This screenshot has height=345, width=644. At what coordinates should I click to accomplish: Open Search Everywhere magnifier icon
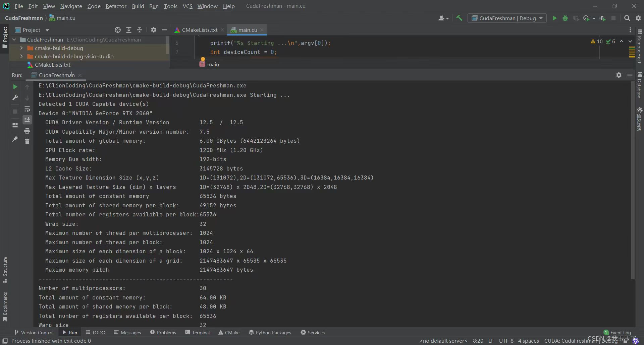coord(627,18)
